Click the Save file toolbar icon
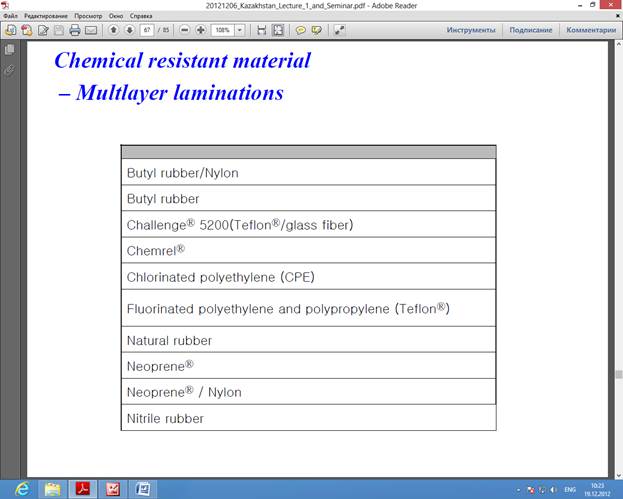This screenshot has height=499, width=623. [x=59, y=30]
